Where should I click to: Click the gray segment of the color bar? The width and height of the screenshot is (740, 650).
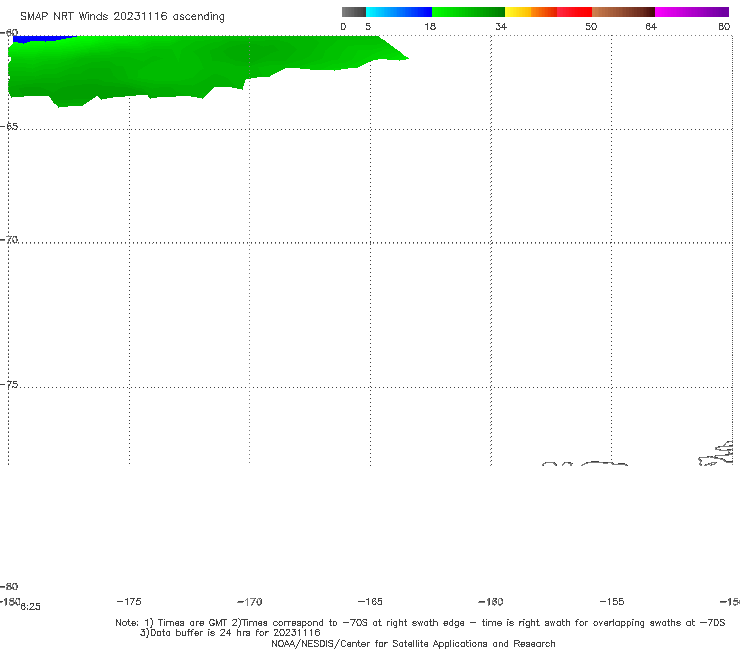[353, 12]
